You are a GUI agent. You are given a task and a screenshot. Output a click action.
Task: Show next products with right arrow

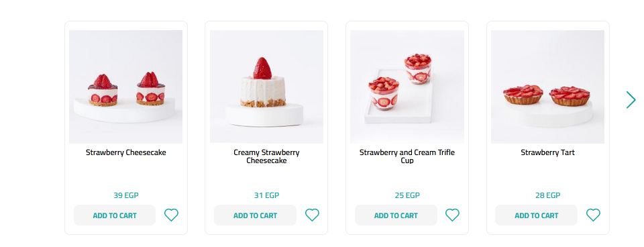[x=631, y=100]
